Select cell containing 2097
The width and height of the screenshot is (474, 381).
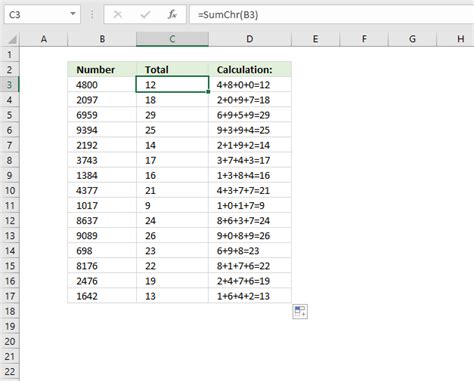point(102,100)
